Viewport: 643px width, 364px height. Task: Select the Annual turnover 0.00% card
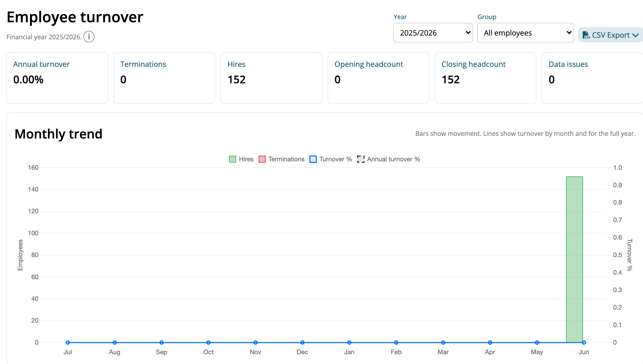click(x=57, y=78)
